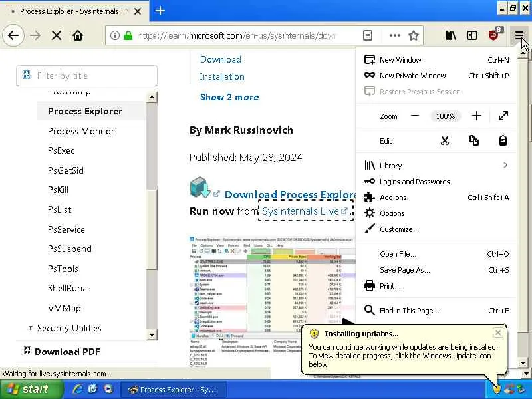Click the Windows Update tray shield icon
Screen dimensions: 532x399
(x=497, y=389)
